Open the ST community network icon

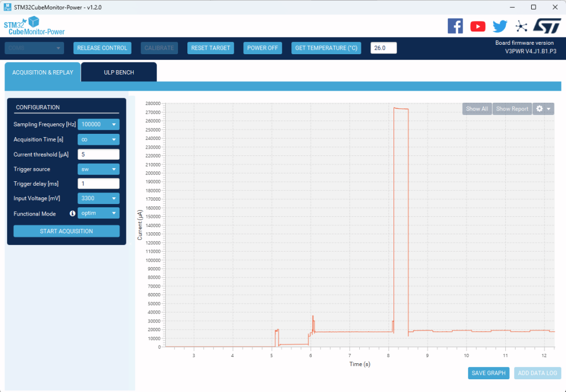[x=521, y=27]
